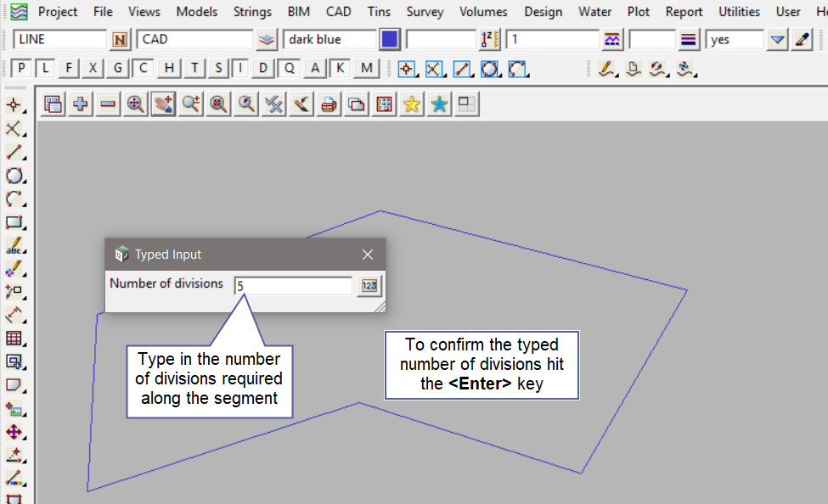Click the printer plot icon
The width and height of the screenshot is (828, 504).
point(329,104)
